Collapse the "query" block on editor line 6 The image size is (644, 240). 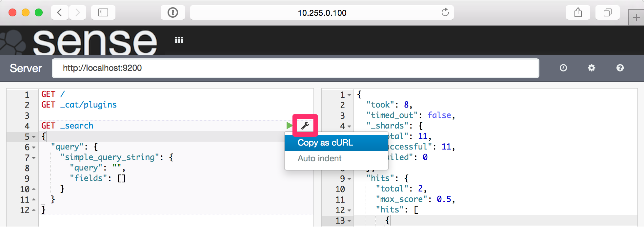pyautogui.click(x=34, y=148)
